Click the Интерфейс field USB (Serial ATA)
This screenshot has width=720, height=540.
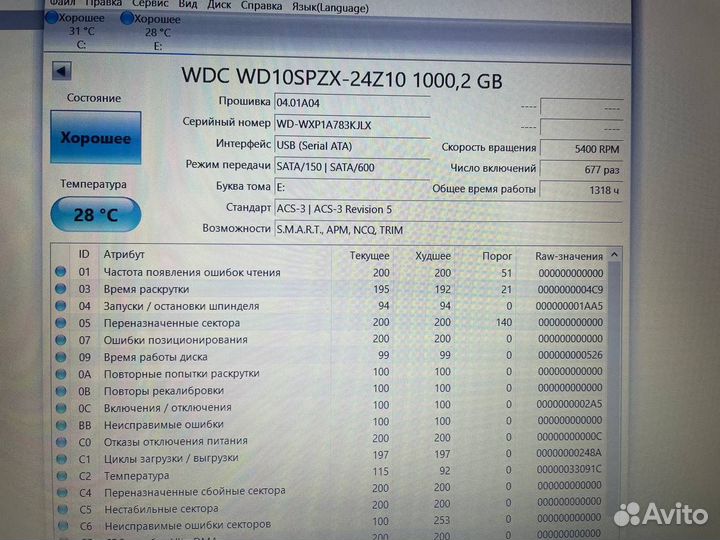(352, 146)
